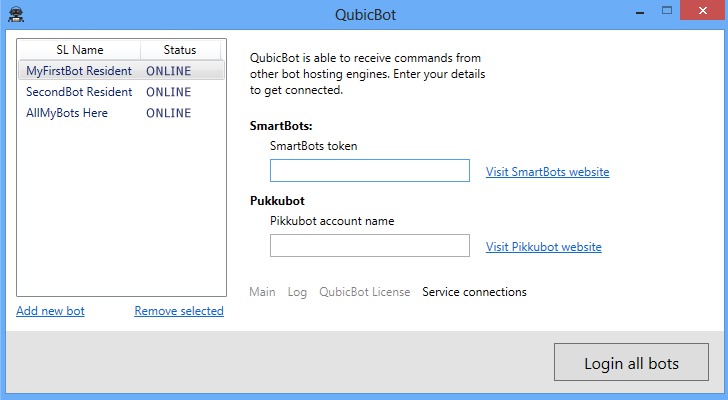Open Visit SmartBots website link

[547, 172]
